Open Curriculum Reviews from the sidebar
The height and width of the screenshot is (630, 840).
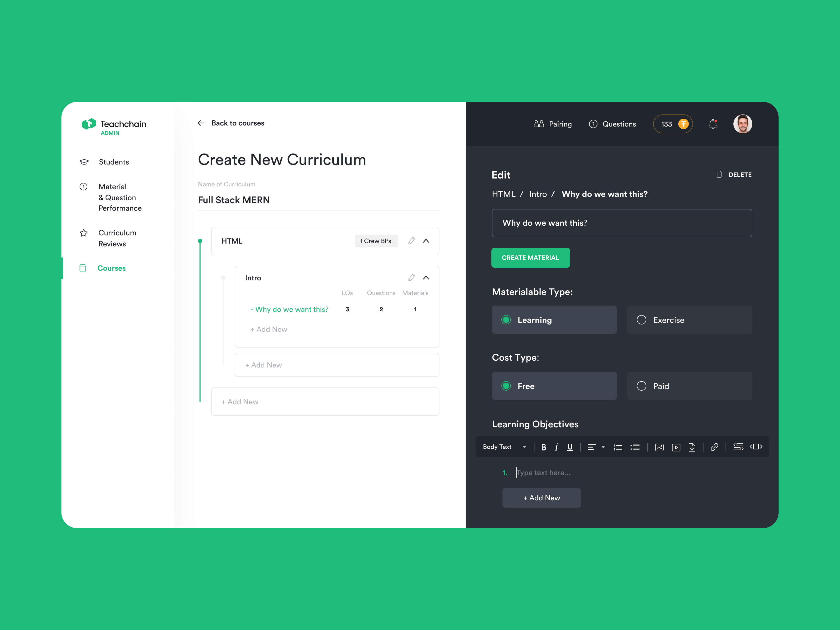117,238
